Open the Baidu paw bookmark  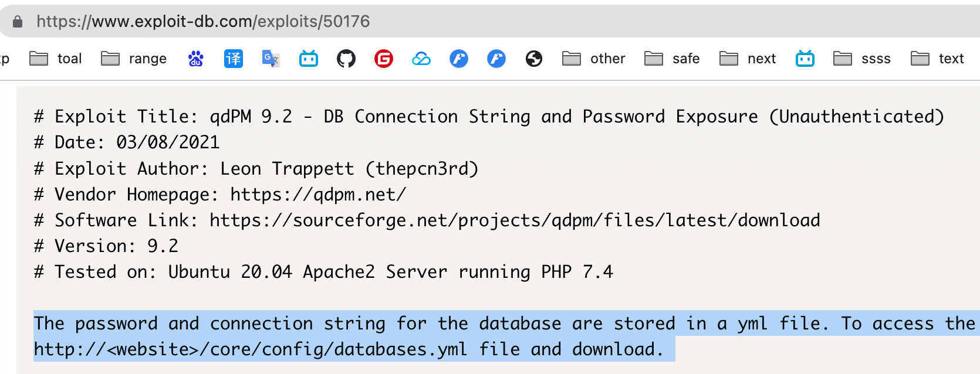coord(195,59)
